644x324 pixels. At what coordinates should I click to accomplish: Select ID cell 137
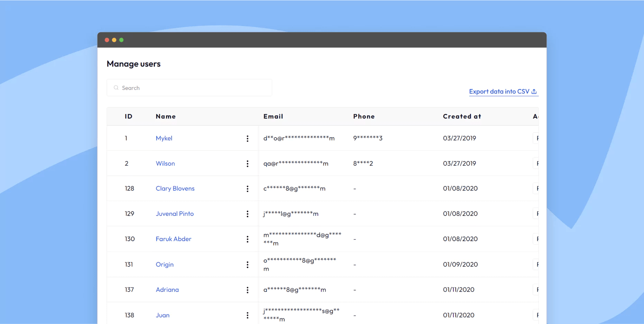coord(129,290)
